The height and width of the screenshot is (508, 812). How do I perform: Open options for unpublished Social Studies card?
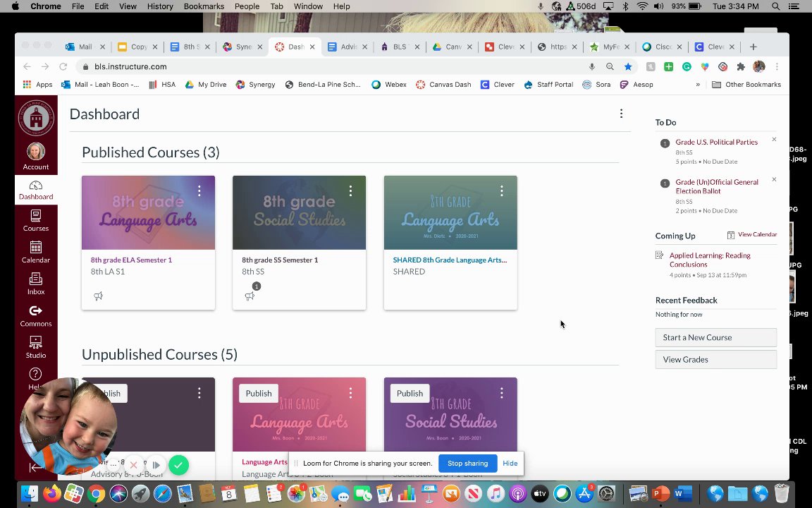tap(502, 393)
